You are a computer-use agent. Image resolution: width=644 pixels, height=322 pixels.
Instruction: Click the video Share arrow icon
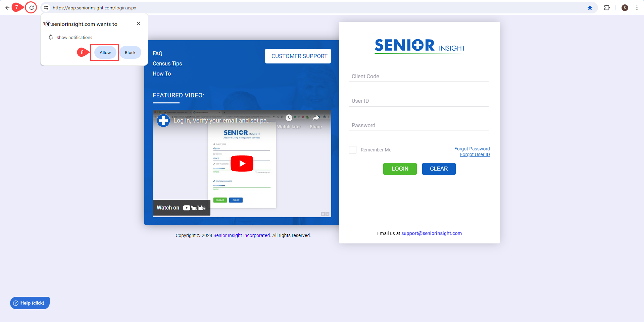pyautogui.click(x=316, y=118)
